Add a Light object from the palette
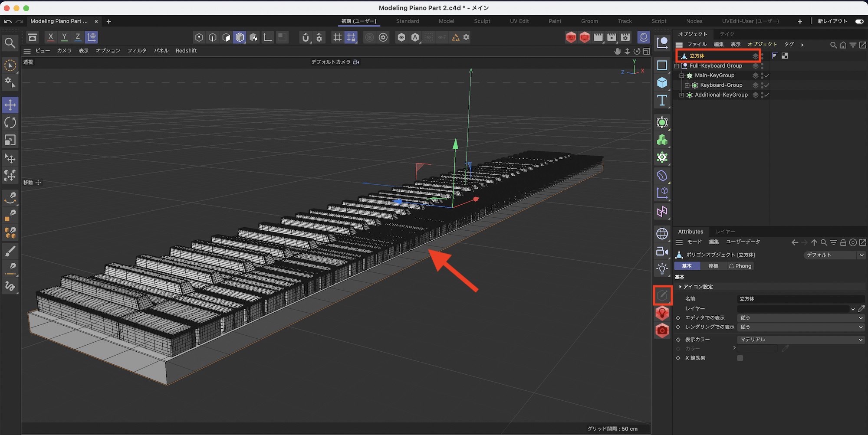Image resolution: width=868 pixels, height=435 pixels. pos(662,269)
